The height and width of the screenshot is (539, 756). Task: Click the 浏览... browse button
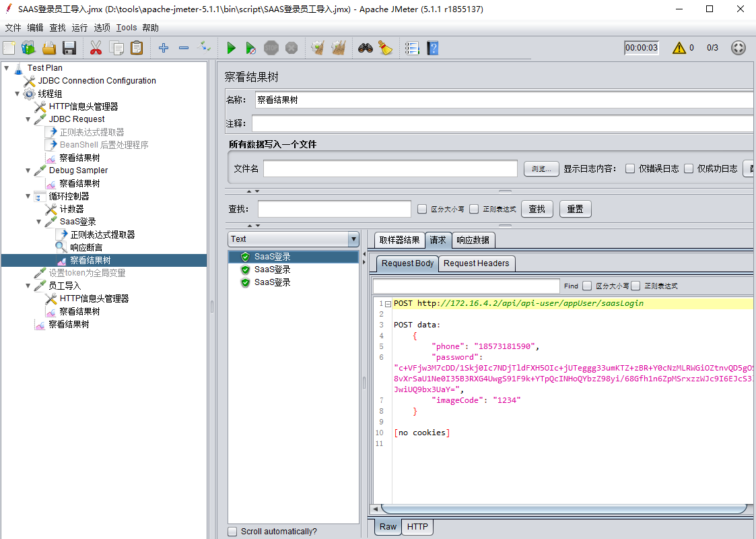(x=541, y=168)
